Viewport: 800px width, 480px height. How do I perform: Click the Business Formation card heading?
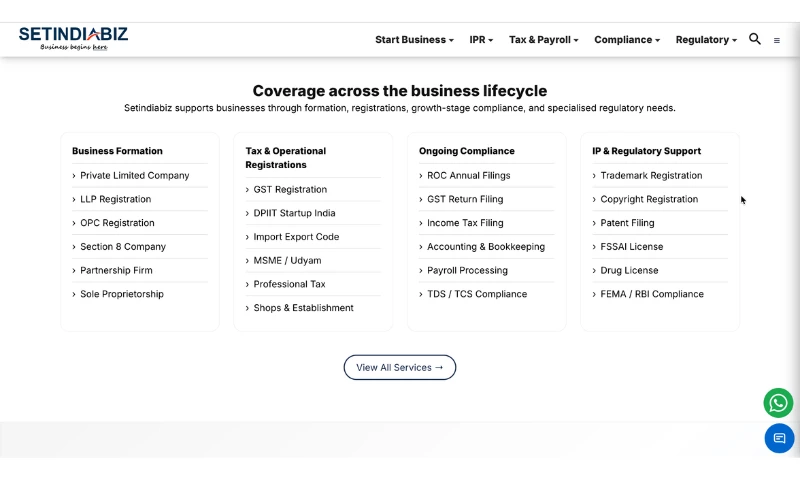pos(117,151)
